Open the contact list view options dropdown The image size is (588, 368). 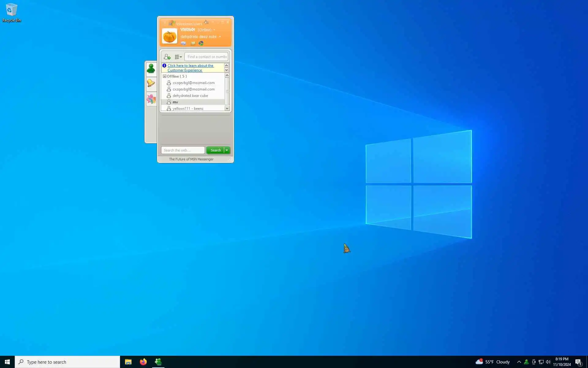click(178, 57)
